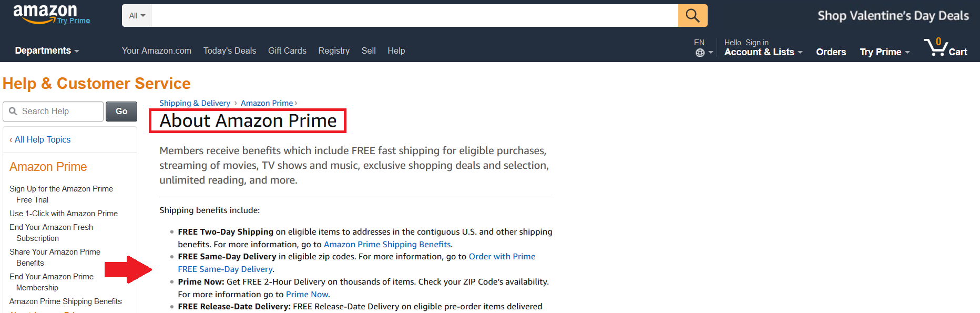Open the All search category dropdown
Image resolution: width=980 pixels, height=313 pixels.
137,16
